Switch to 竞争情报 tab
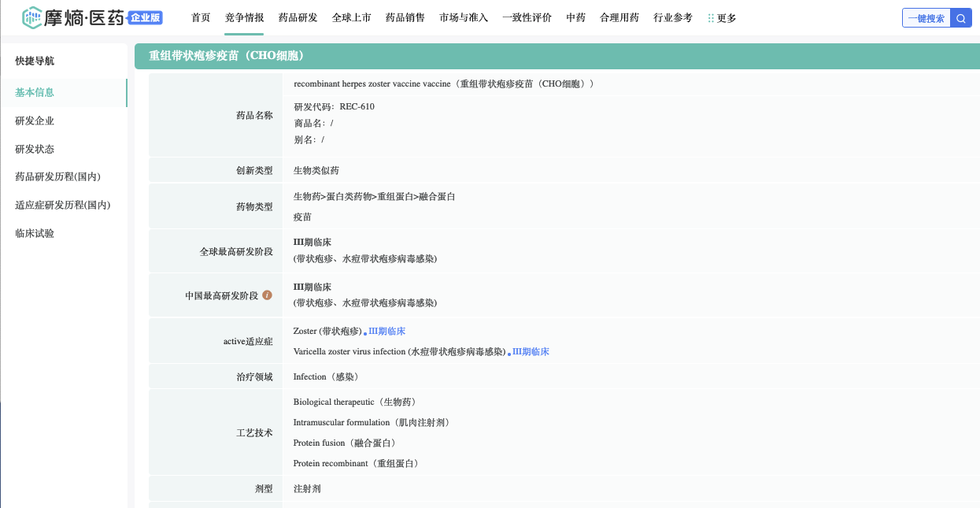980x508 pixels. click(x=244, y=17)
